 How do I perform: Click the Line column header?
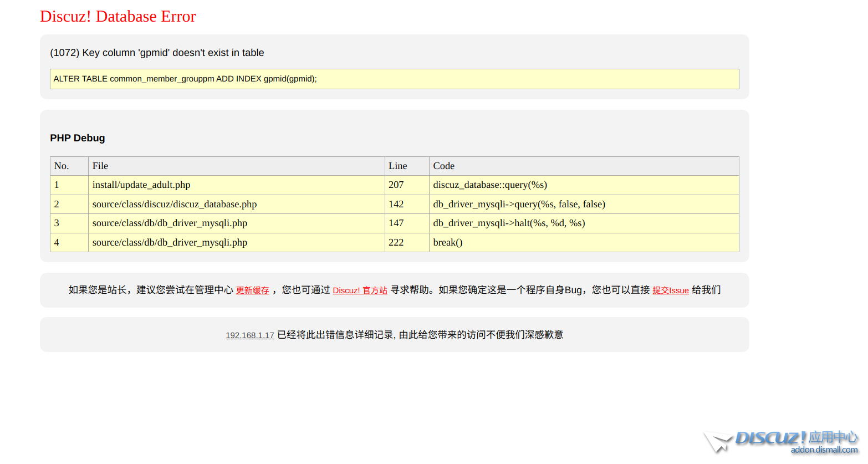coord(397,166)
